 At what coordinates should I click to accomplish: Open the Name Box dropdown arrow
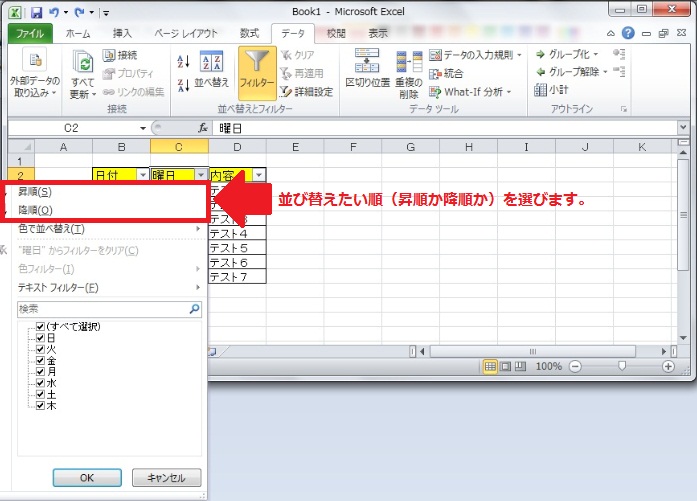(x=143, y=128)
